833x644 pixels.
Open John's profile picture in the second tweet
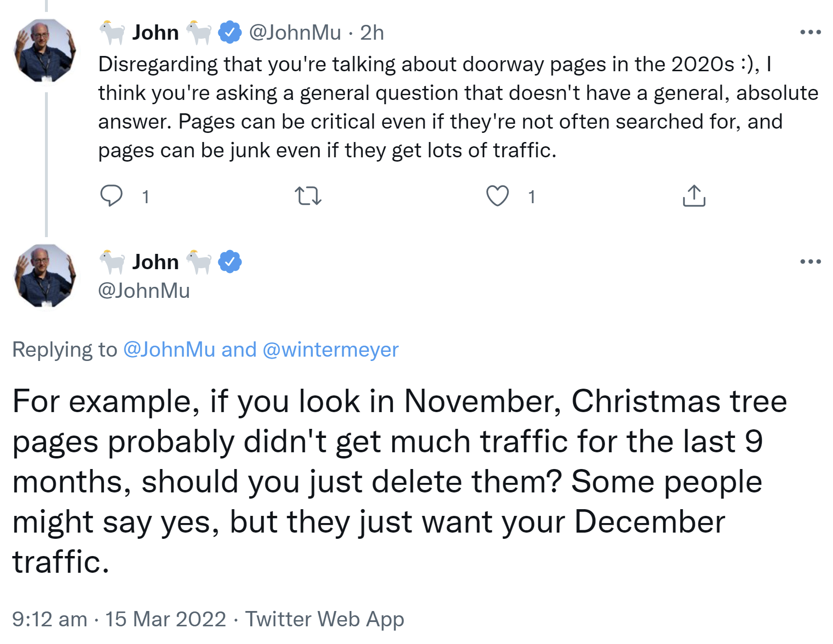46,276
